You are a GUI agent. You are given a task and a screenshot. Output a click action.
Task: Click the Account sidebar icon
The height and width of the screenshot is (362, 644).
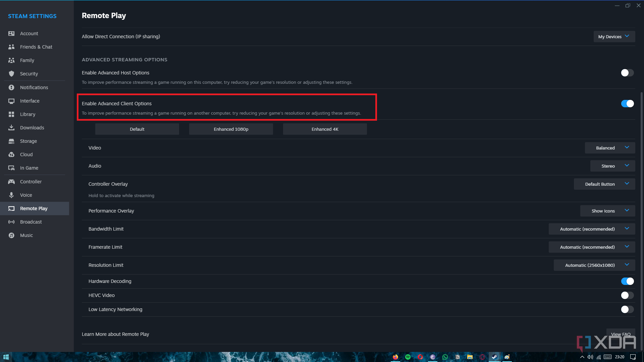pos(11,34)
